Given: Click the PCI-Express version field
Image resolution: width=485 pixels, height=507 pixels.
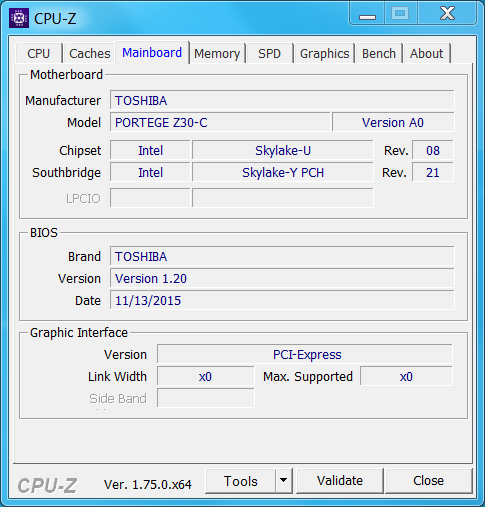Looking at the screenshot, I should 305,354.
